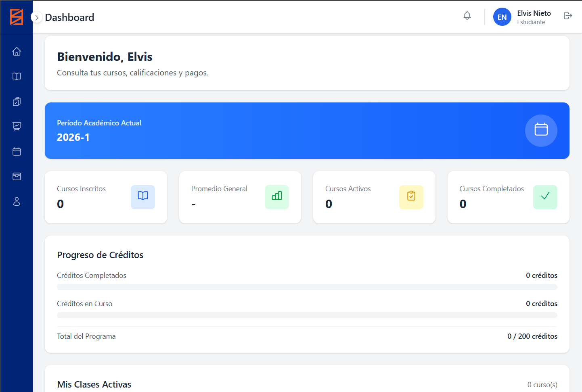Open the Home icon in the sidebar

coord(17,51)
